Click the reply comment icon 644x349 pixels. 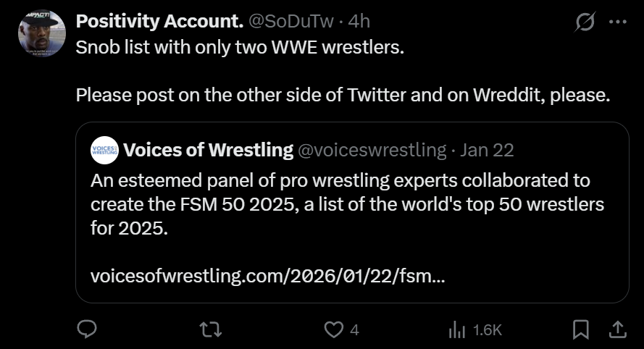click(x=87, y=330)
